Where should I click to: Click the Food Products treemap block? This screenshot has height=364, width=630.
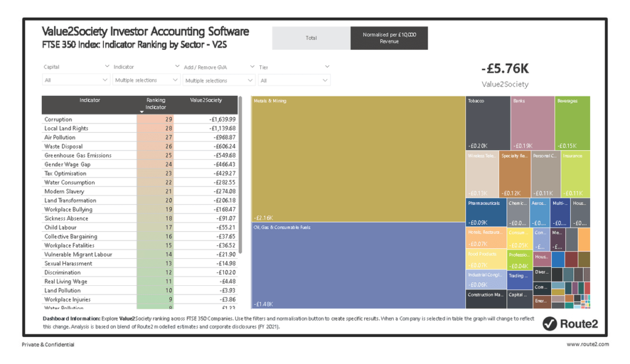click(x=486, y=259)
